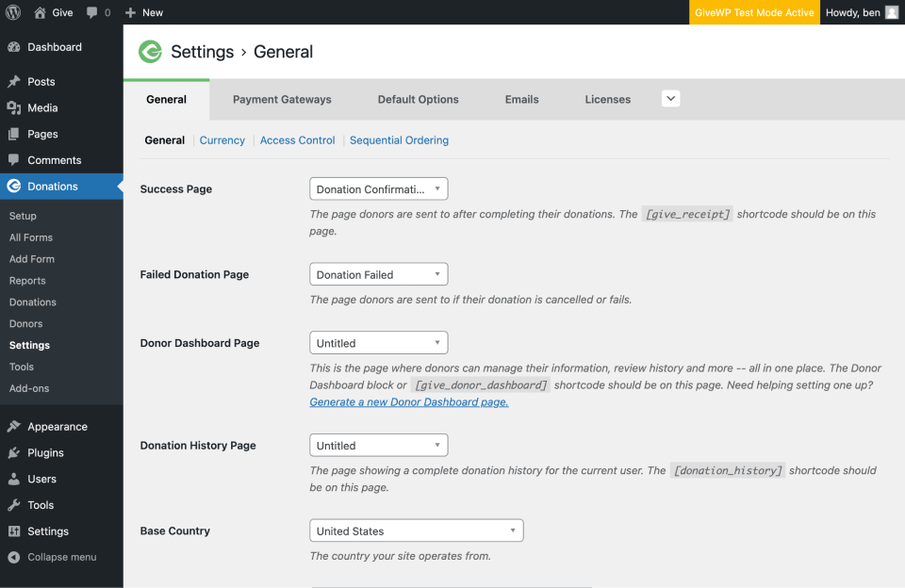The image size is (905, 588).
Task: Select the General sub-section link
Action: coord(164,140)
